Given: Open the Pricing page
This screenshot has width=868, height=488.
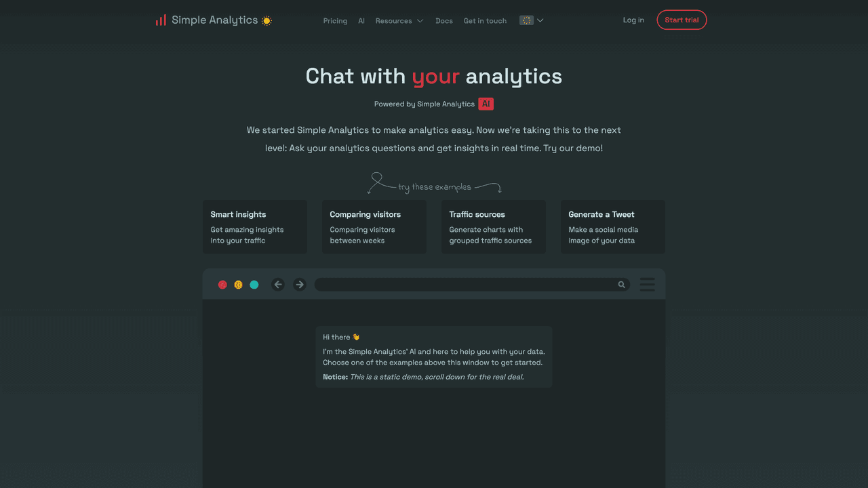Looking at the screenshot, I should point(335,21).
